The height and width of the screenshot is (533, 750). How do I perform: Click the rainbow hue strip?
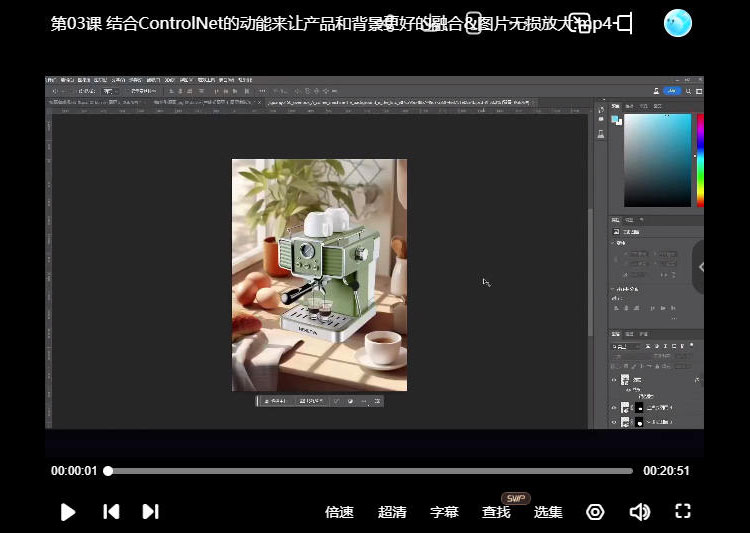(700, 160)
